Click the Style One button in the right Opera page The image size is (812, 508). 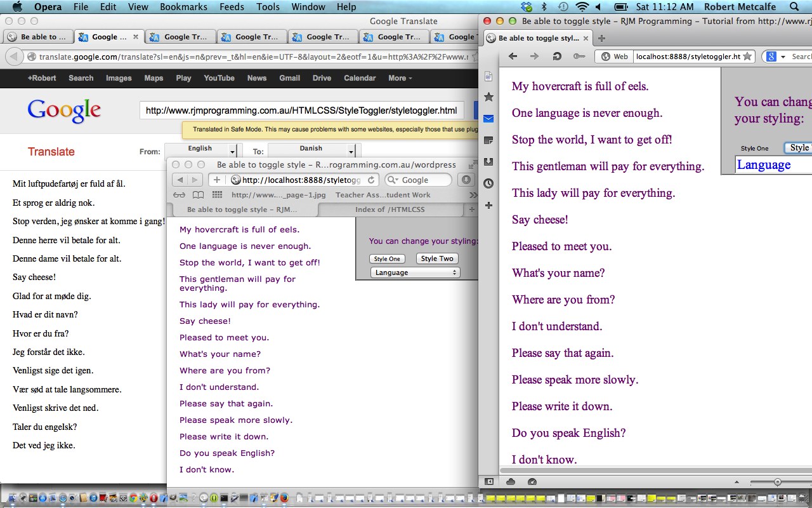(754, 149)
